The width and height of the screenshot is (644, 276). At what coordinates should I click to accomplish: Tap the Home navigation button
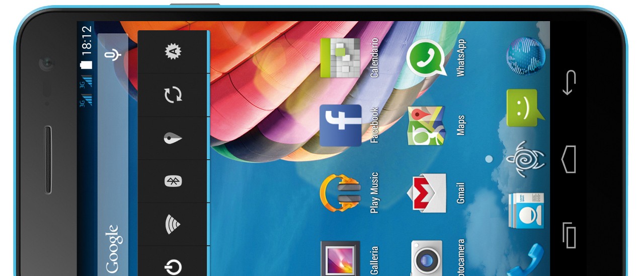coord(569,160)
